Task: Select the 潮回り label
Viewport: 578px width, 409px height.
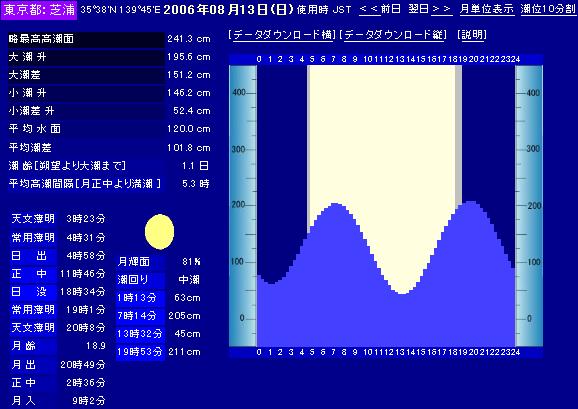Action: pyautogui.click(x=133, y=280)
